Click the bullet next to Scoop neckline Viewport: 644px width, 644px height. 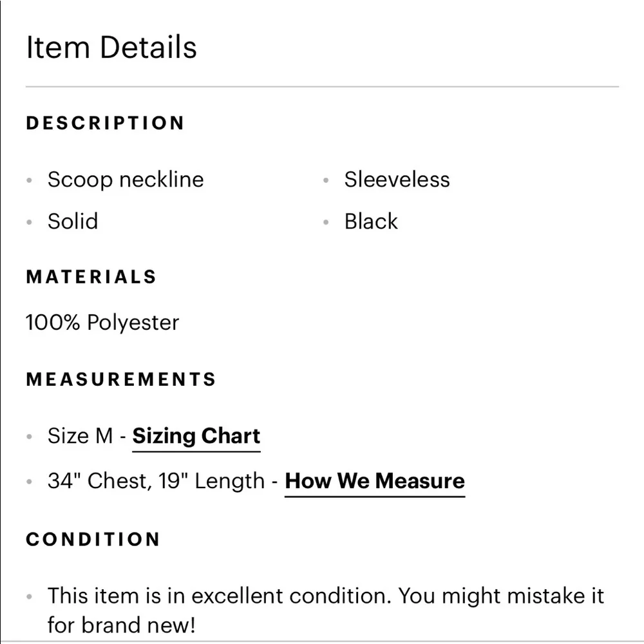pyautogui.click(x=29, y=181)
